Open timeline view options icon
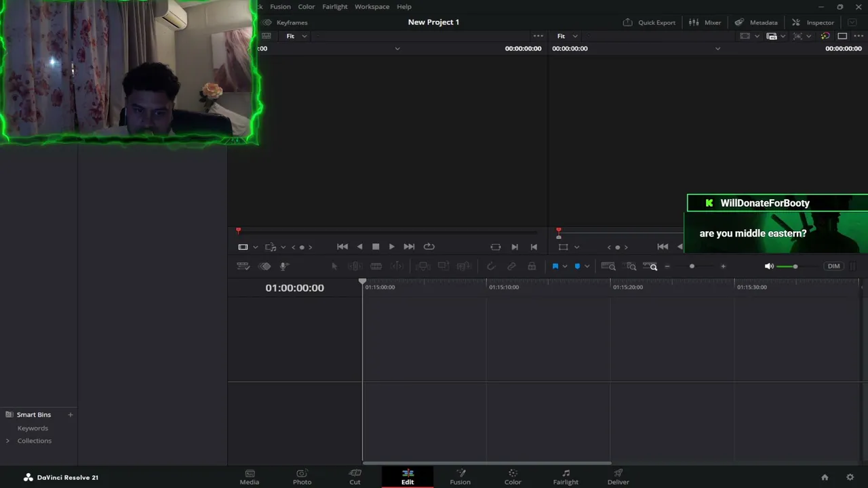Image resolution: width=868 pixels, height=488 pixels. (243, 266)
